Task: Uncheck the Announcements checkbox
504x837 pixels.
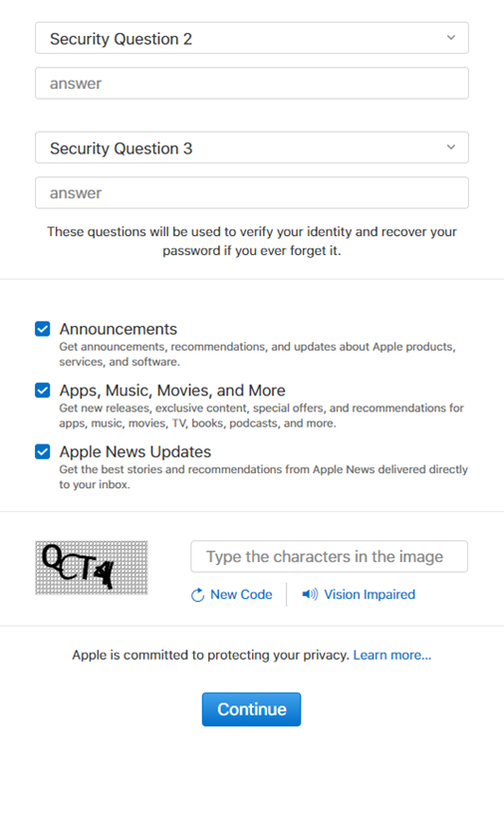Action: (x=43, y=329)
